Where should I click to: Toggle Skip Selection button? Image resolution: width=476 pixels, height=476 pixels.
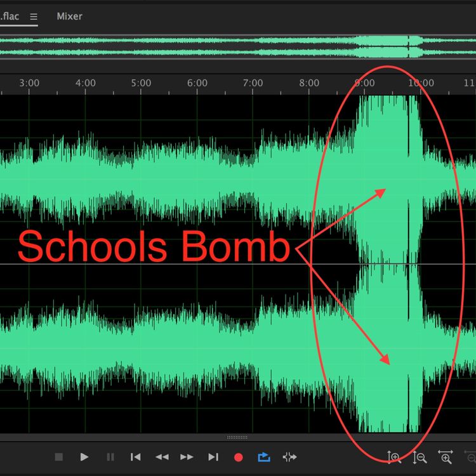(289, 457)
